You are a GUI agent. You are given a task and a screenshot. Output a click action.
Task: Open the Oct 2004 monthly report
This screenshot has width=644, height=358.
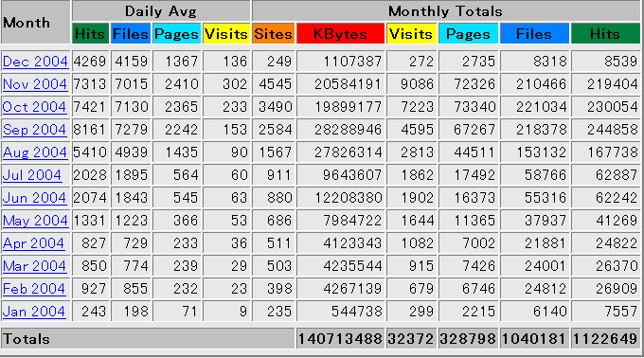click(34, 107)
